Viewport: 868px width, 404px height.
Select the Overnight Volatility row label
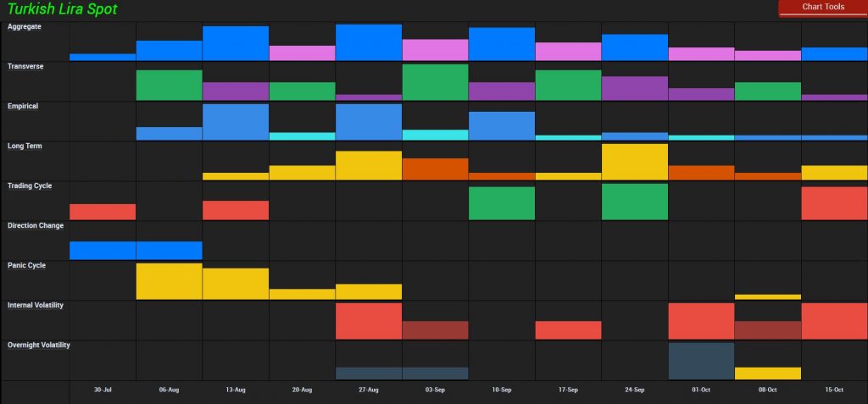(x=39, y=346)
